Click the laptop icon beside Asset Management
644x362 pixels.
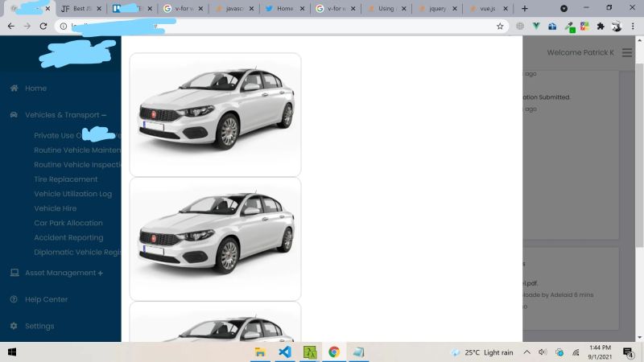(x=14, y=273)
